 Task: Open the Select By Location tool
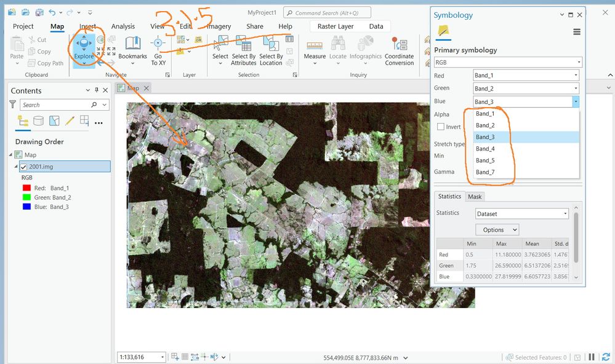tap(271, 50)
